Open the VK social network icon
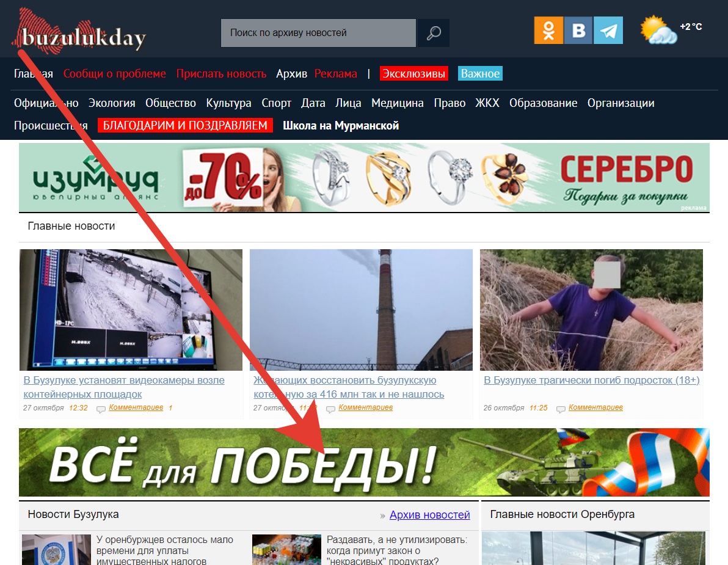The image size is (728, 565). (578, 30)
